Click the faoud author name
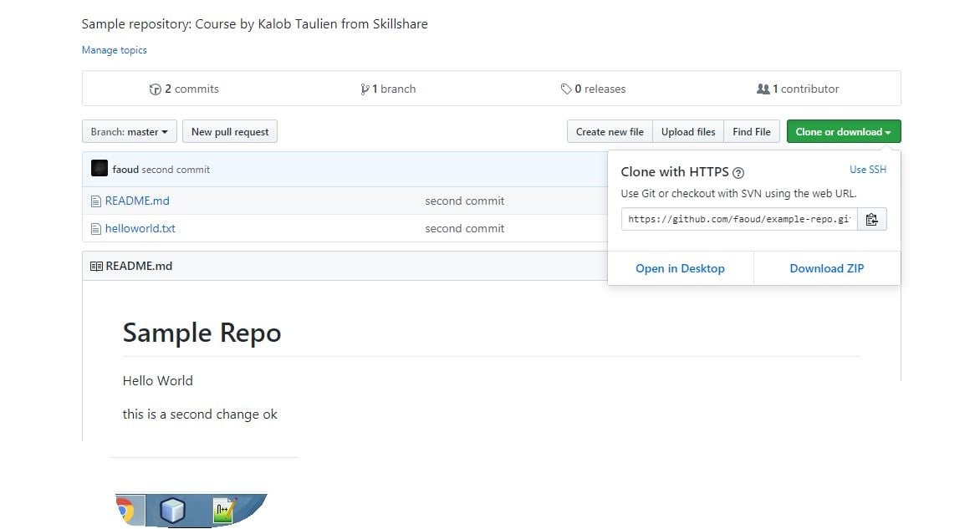 tap(125, 170)
